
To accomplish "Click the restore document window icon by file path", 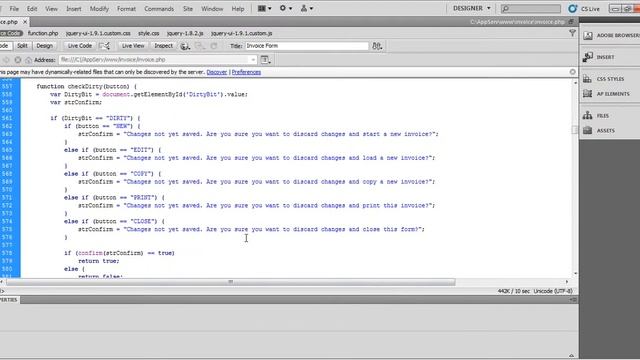I will [x=571, y=22].
